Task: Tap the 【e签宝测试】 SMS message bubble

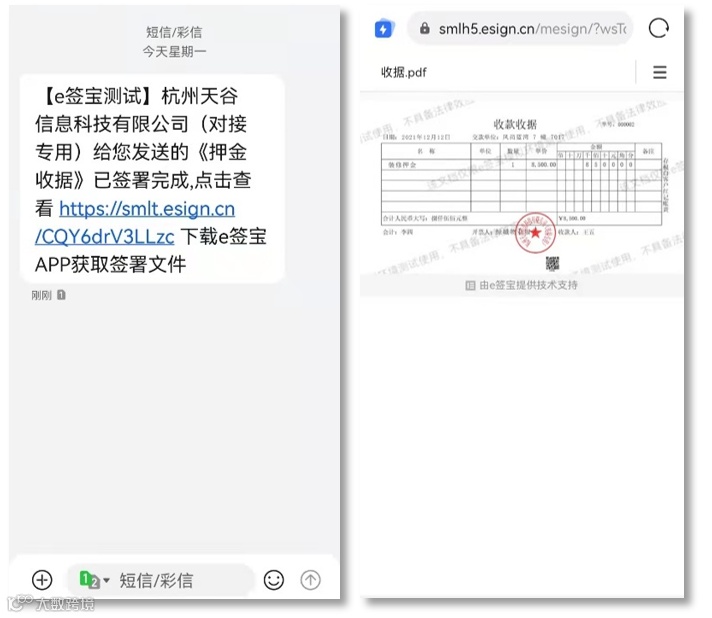Action: 152,178
